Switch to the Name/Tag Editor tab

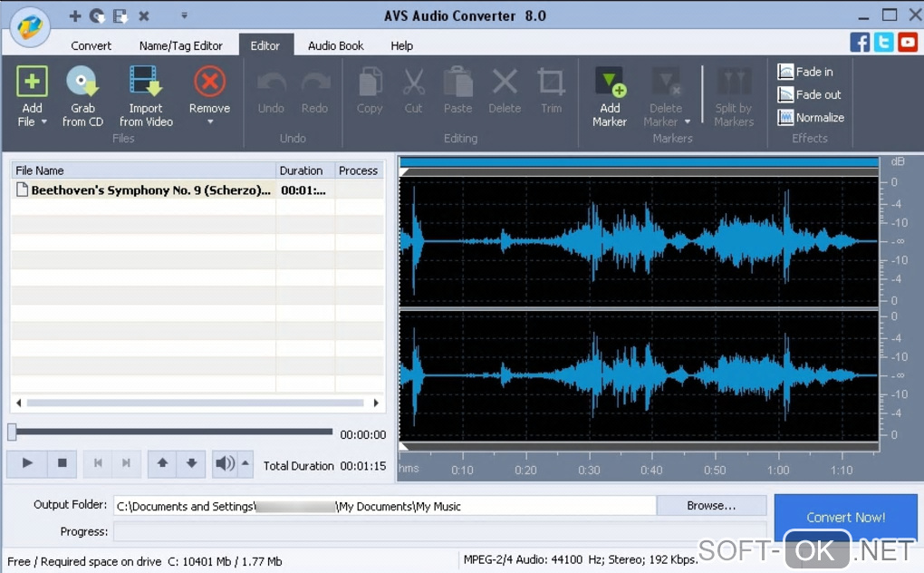coord(181,45)
